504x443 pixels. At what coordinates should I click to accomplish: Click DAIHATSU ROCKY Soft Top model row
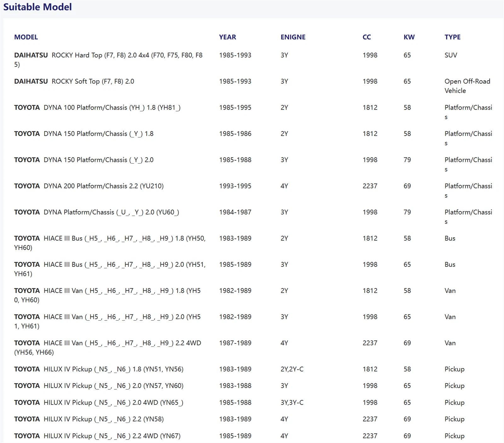[74, 81]
